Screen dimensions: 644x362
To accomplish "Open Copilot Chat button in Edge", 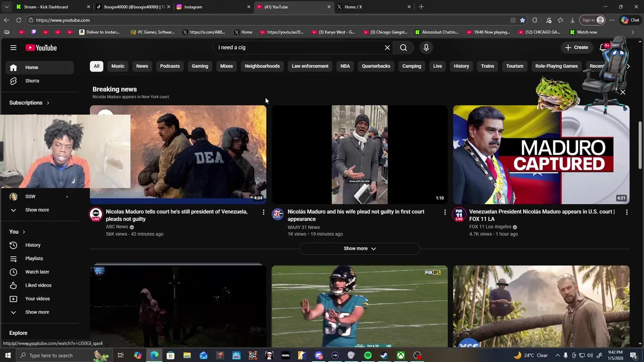I will tap(630, 20).
